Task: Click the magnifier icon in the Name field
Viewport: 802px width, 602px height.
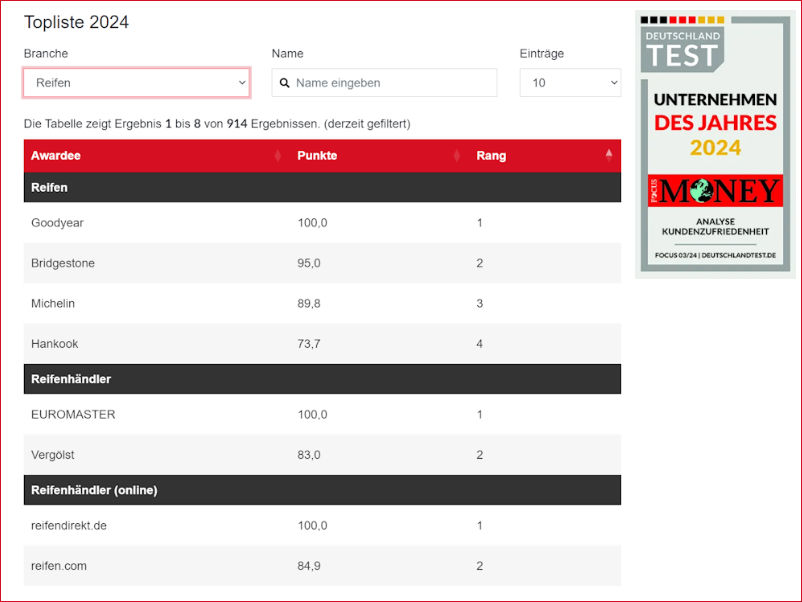Action: click(x=284, y=83)
